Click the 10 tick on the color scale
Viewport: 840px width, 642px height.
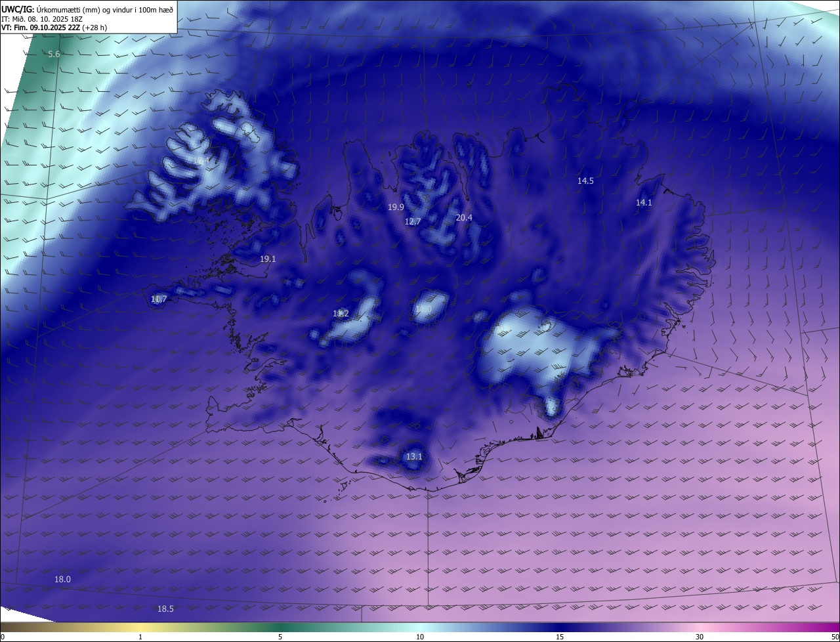(420, 637)
